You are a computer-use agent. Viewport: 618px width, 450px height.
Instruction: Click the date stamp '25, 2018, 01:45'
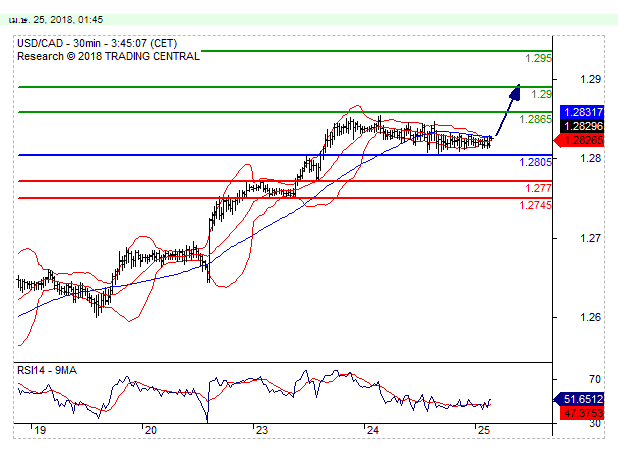(x=68, y=20)
